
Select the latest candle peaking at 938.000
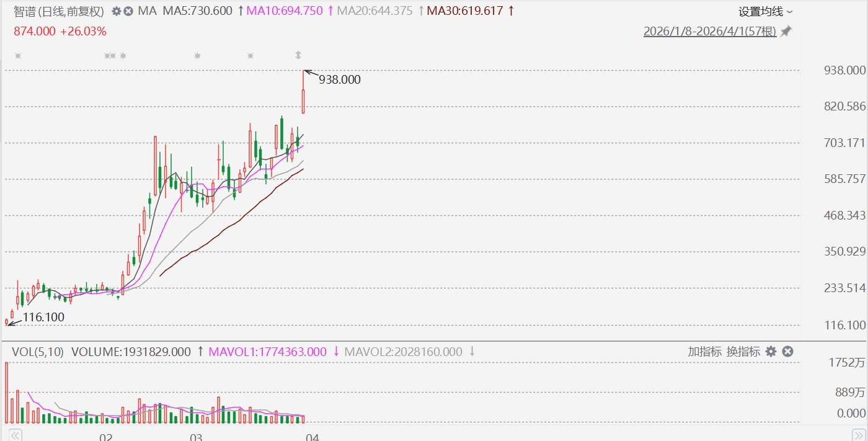[x=303, y=100]
